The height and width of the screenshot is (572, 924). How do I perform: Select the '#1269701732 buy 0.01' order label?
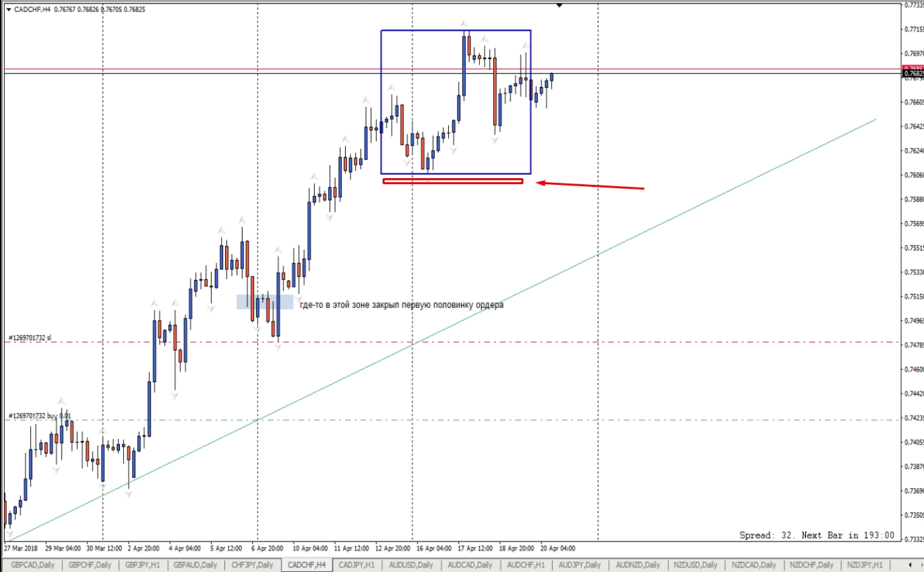(x=40, y=416)
